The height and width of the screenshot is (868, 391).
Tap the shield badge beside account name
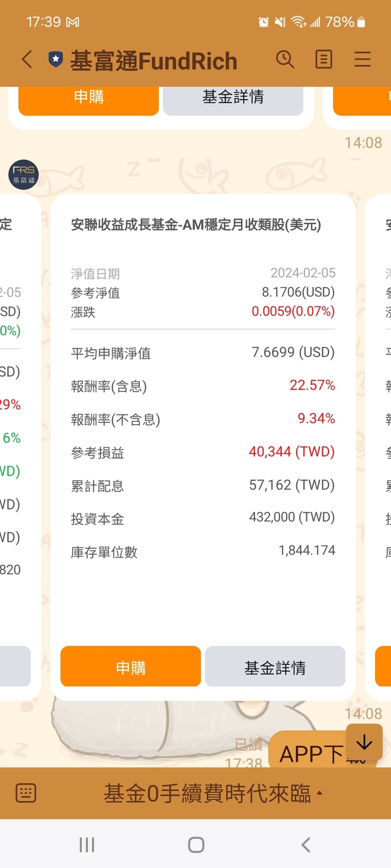[x=56, y=60]
